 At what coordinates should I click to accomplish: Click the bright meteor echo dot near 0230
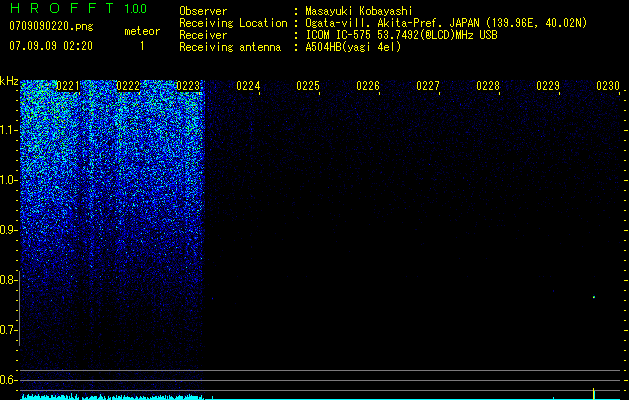(594, 297)
